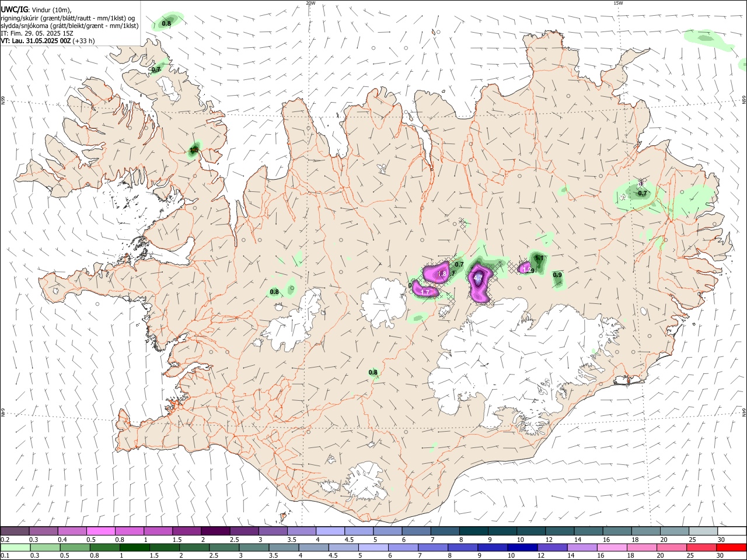The image size is (747, 560).
Task: Click the palest green 0.1–0.3 rain legend swatch
Action: pos(15,547)
